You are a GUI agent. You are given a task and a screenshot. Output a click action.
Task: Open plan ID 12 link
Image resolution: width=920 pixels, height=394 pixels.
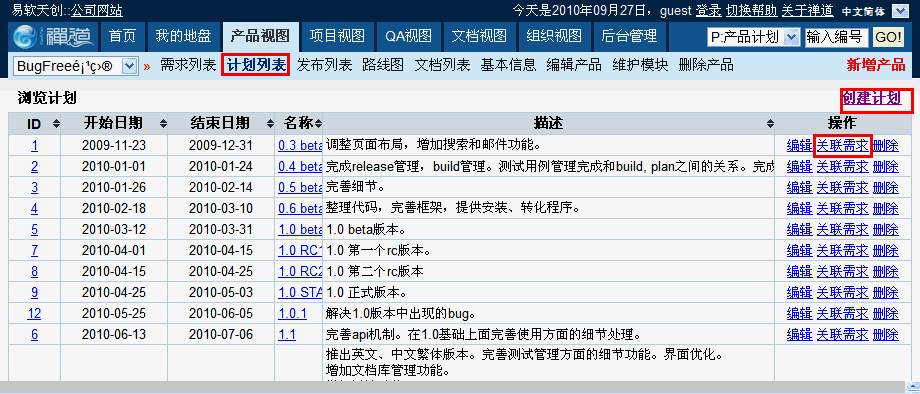[35, 313]
